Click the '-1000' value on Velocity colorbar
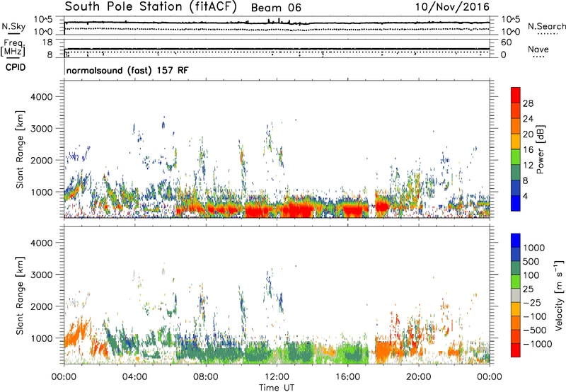This screenshot has width=566, height=392. point(538,344)
